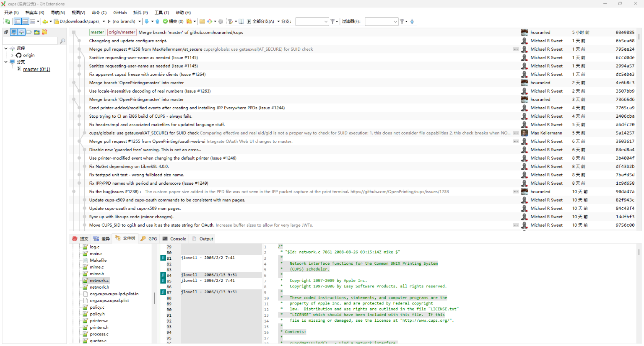Toggle the tags label icon in left panel
Image resolution: width=644 pixels, height=346 pixels.
[x=29, y=32]
